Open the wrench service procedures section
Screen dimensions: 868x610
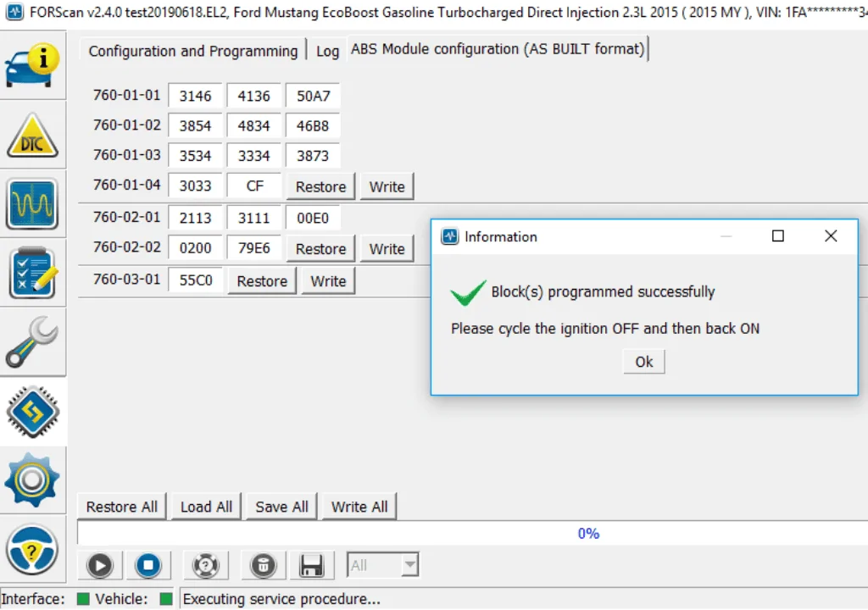pyautogui.click(x=32, y=342)
